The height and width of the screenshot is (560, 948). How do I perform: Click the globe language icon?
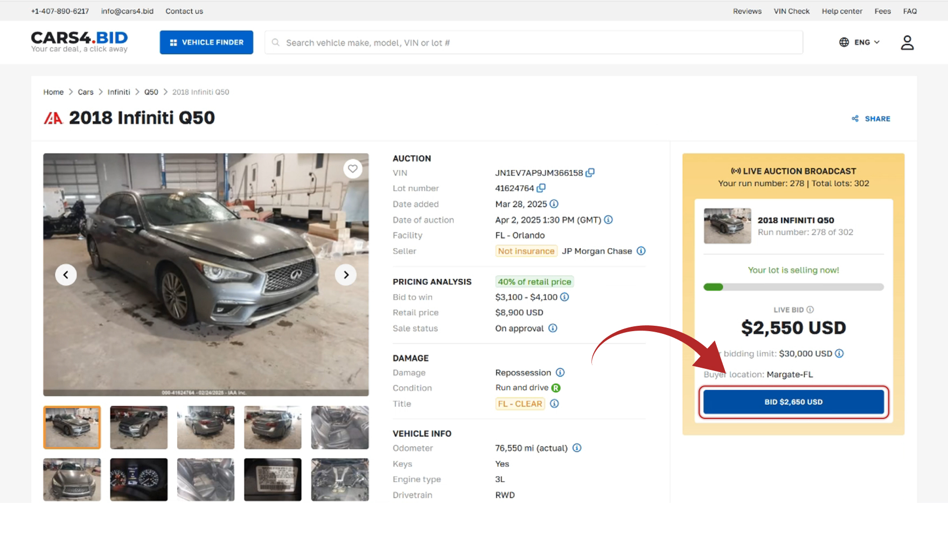click(x=844, y=42)
